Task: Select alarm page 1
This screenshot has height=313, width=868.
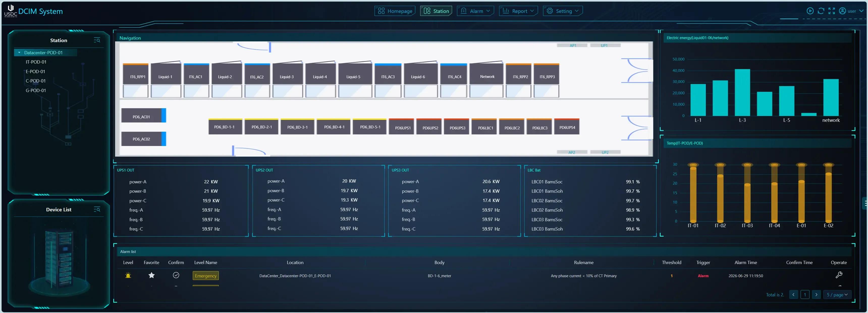Action: [805, 295]
